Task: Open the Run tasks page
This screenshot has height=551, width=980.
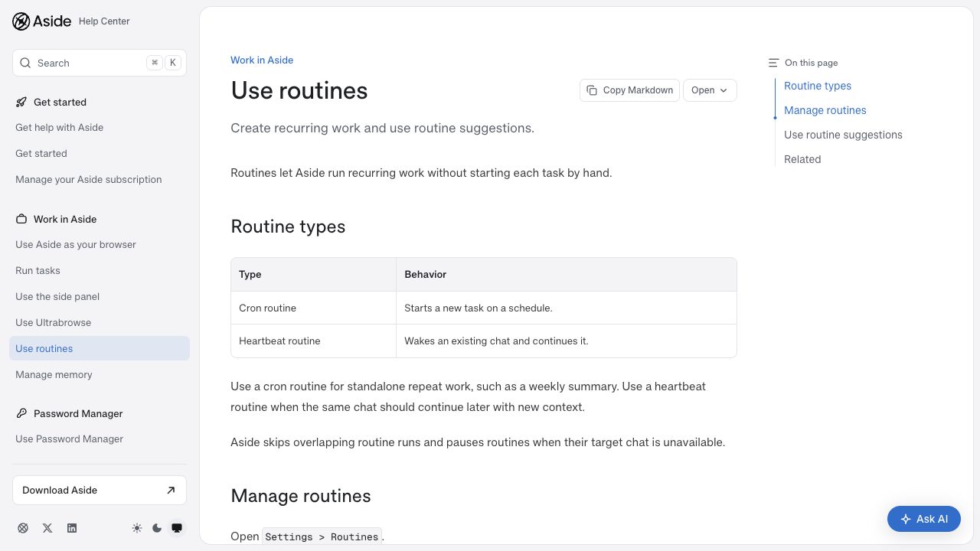Action: click(100, 271)
